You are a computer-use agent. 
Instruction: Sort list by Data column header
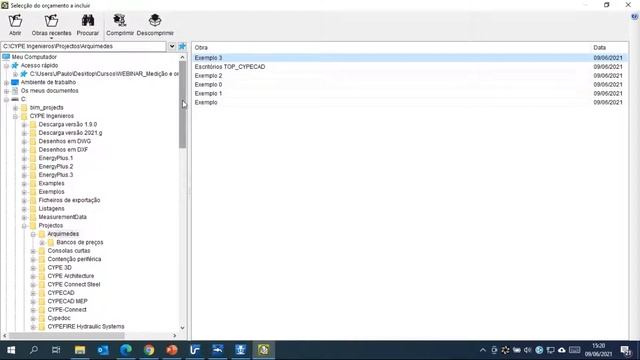pos(599,47)
